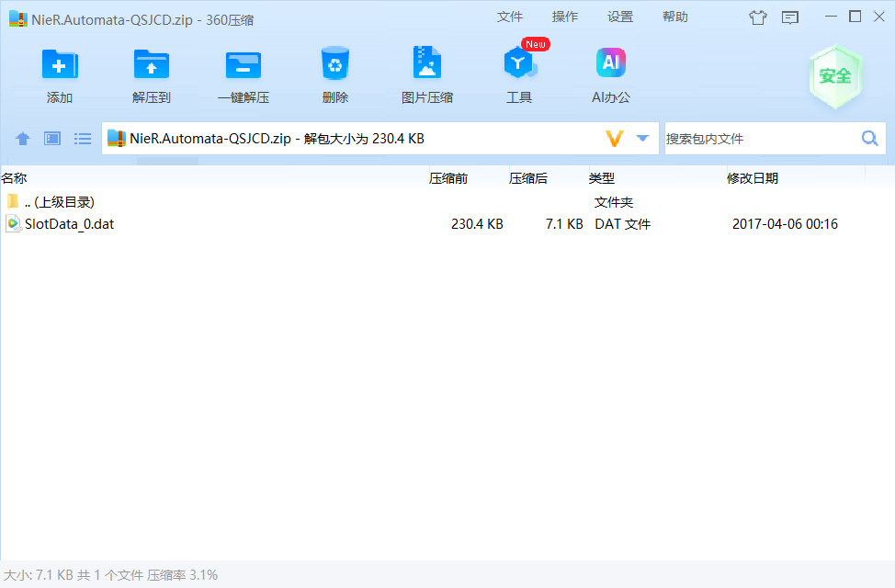Open the 设置 menu
Image resolution: width=895 pixels, height=588 pixels.
[x=620, y=17]
